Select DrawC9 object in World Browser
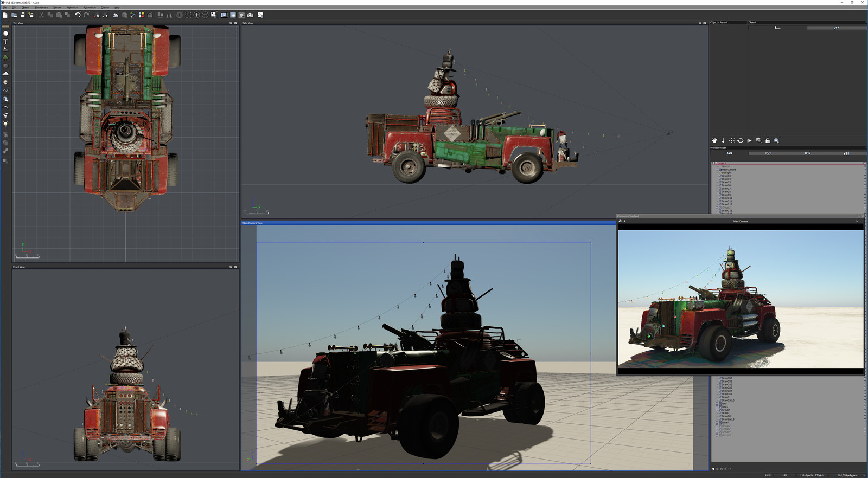 click(726, 195)
